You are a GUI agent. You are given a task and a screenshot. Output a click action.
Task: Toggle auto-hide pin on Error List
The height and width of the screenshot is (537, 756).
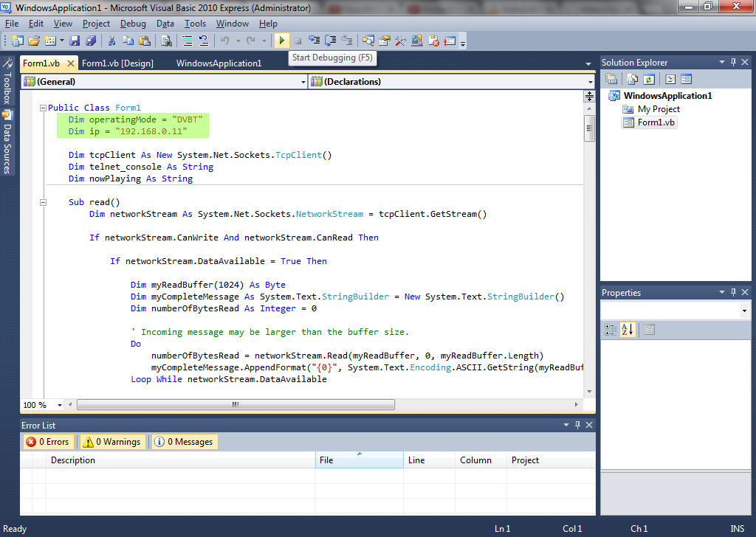pos(577,425)
